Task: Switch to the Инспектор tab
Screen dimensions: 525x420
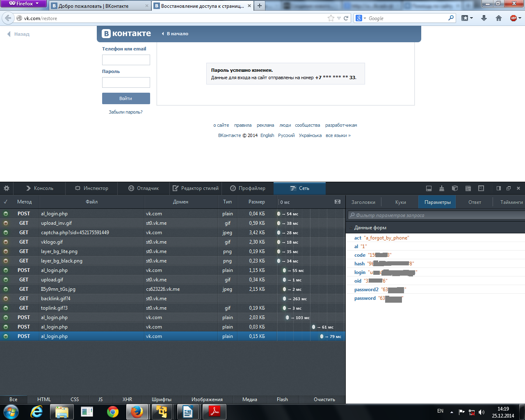Action: point(91,188)
